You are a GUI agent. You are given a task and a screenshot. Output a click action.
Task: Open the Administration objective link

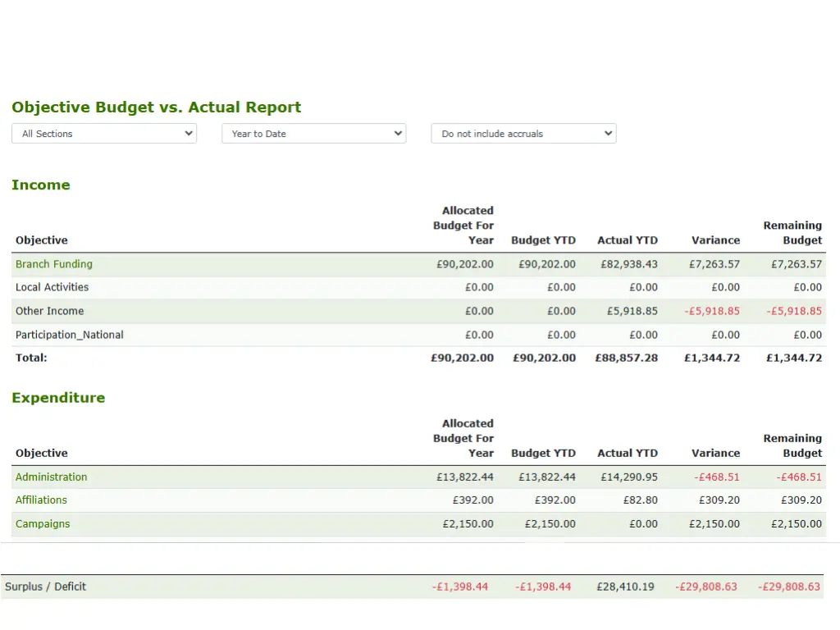tap(52, 477)
